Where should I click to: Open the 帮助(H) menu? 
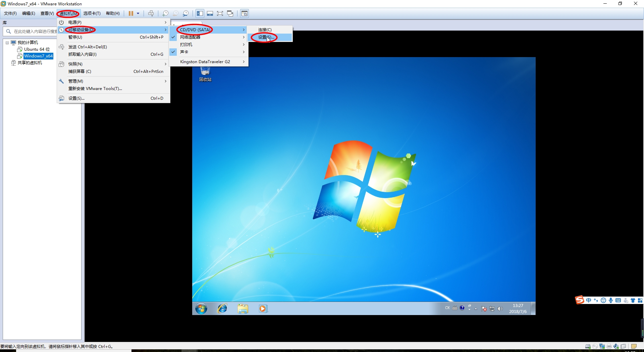[x=113, y=13]
